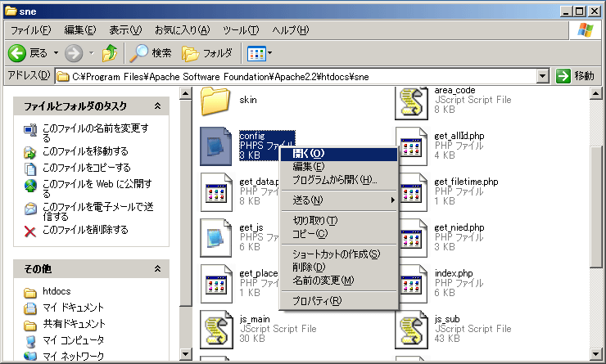
Task: Select the js_sub script file icon
Action: point(411,330)
